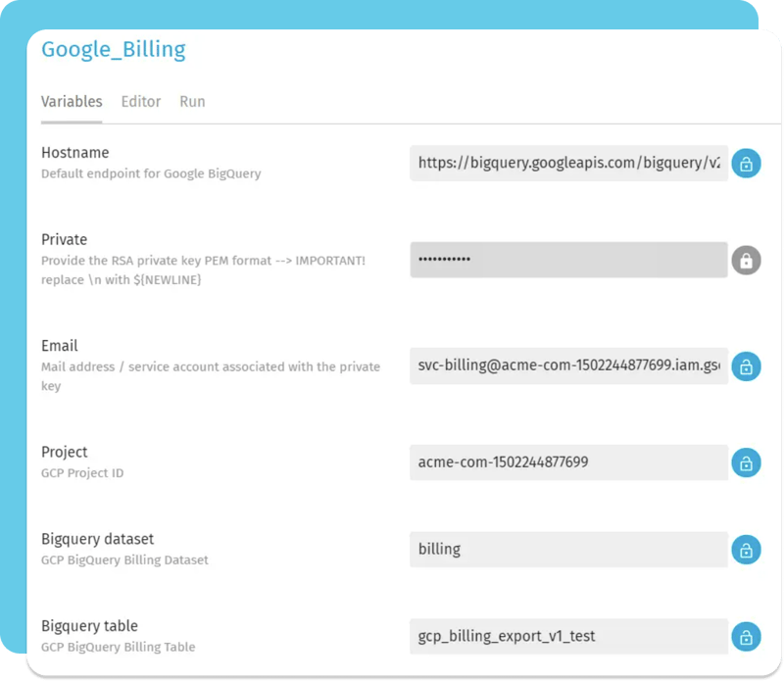Open the Run tab

[x=192, y=102]
